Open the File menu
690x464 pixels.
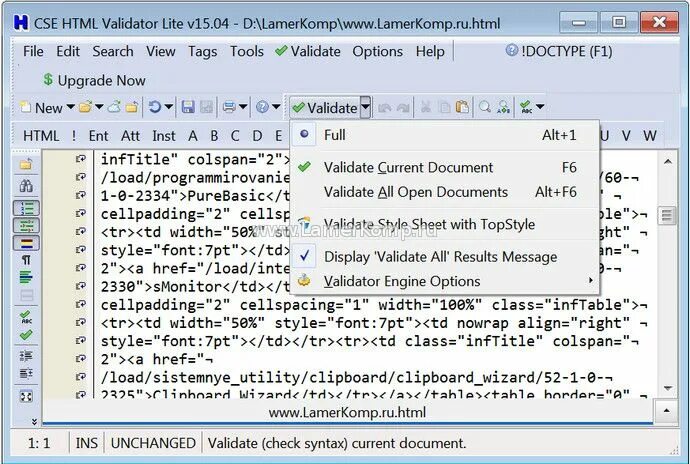point(33,52)
